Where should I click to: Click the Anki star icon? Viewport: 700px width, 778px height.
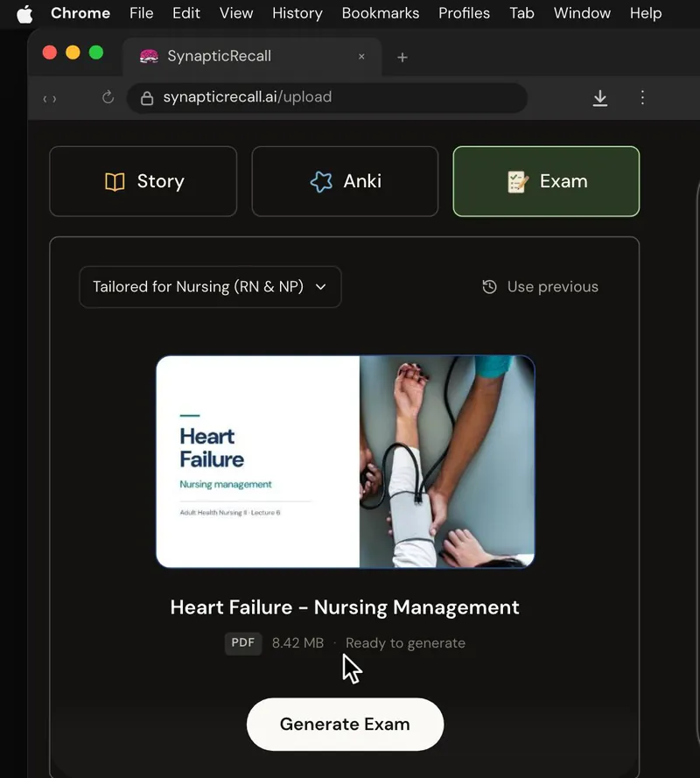[321, 182]
